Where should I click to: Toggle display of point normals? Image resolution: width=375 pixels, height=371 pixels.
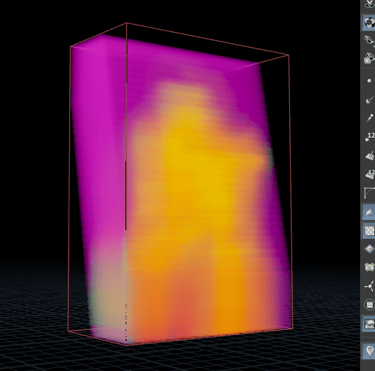(x=369, y=99)
